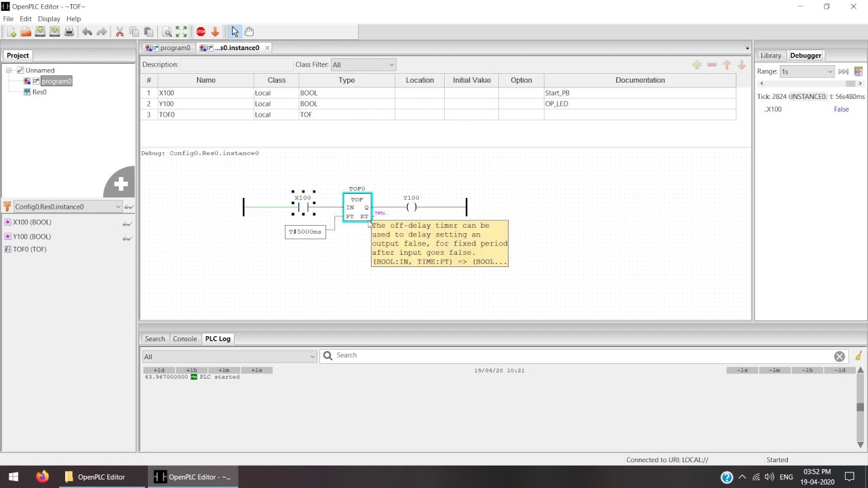The height and width of the screenshot is (488, 868).
Task: Click the add variable plus icon
Action: tap(696, 64)
